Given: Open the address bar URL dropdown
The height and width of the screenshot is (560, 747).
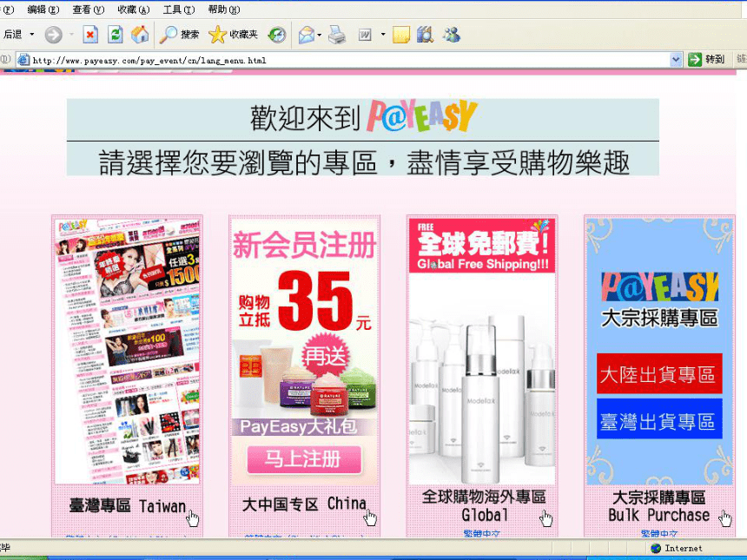Looking at the screenshot, I should coord(676,60).
